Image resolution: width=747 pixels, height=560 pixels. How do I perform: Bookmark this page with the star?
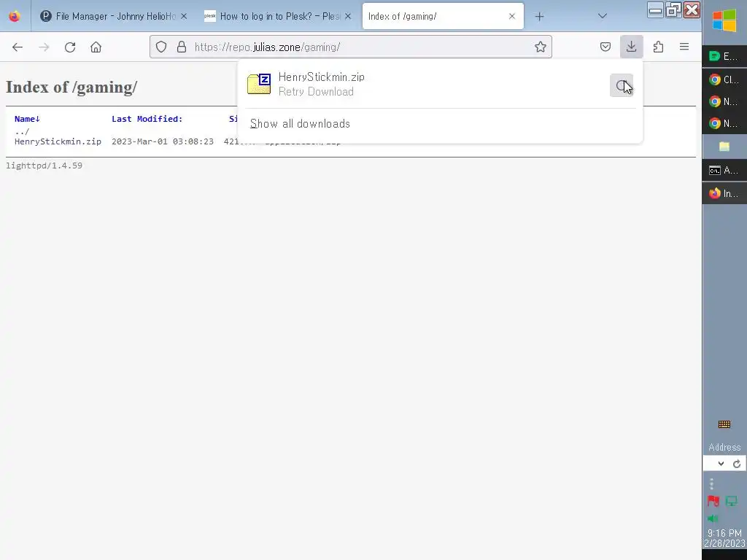(x=541, y=47)
